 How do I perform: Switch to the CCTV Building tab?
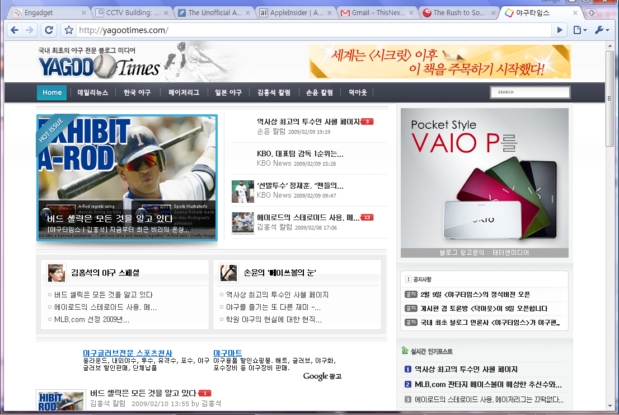tap(131, 13)
